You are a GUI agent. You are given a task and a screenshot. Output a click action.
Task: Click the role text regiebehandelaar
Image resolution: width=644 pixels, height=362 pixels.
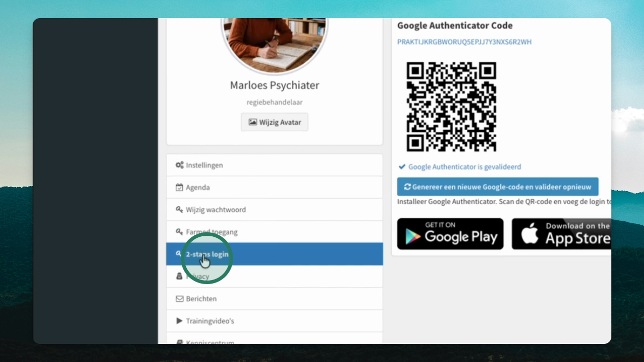point(275,102)
